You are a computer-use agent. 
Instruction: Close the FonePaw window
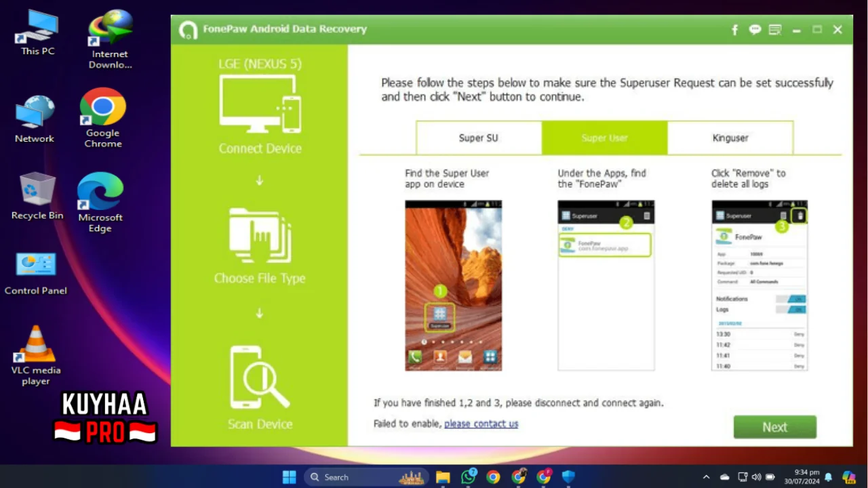click(x=837, y=30)
